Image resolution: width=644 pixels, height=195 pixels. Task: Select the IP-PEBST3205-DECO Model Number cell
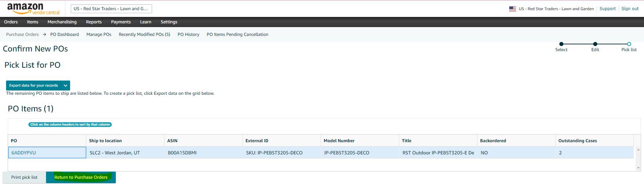pos(360,153)
